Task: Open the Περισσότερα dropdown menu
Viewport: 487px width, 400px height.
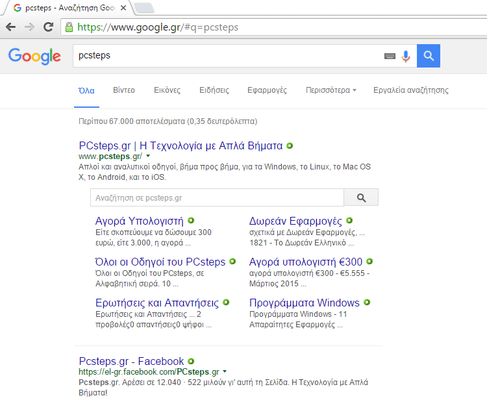Action: pyautogui.click(x=331, y=90)
